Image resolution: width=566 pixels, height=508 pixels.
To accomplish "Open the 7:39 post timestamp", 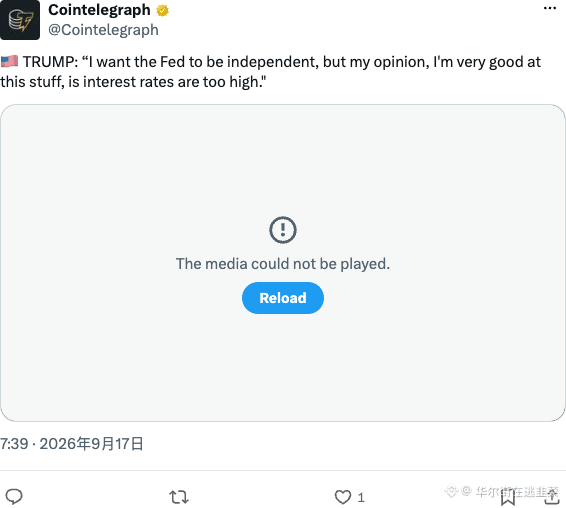I will 14,444.
